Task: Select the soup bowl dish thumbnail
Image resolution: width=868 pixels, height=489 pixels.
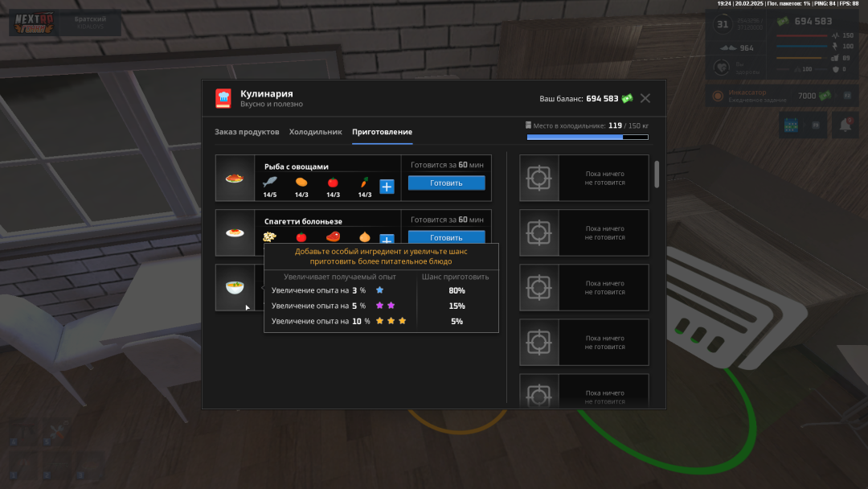Action: coord(235,287)
